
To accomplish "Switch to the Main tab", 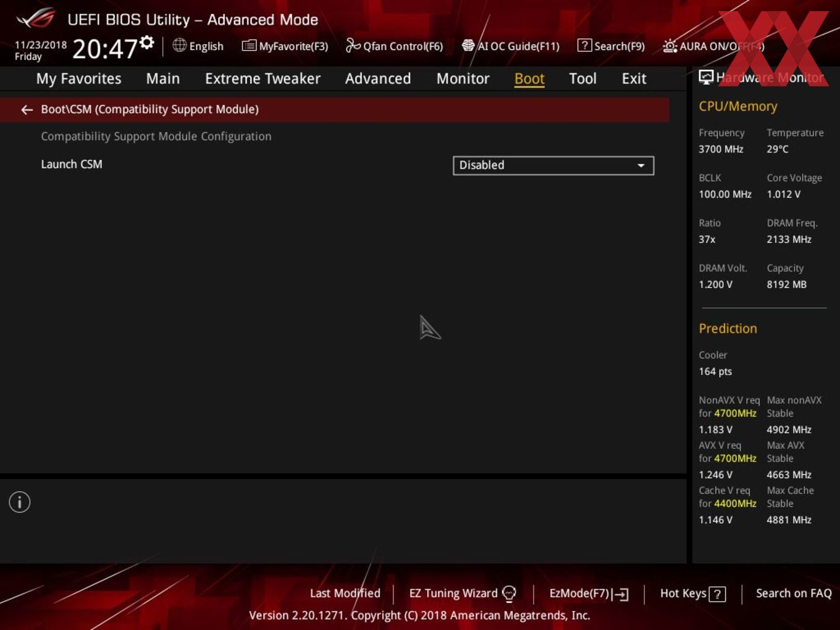I will coord(163,78).
